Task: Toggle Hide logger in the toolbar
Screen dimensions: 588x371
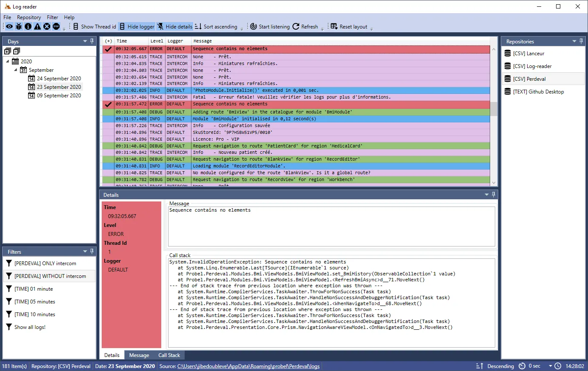Action: [x=137, y=26]
